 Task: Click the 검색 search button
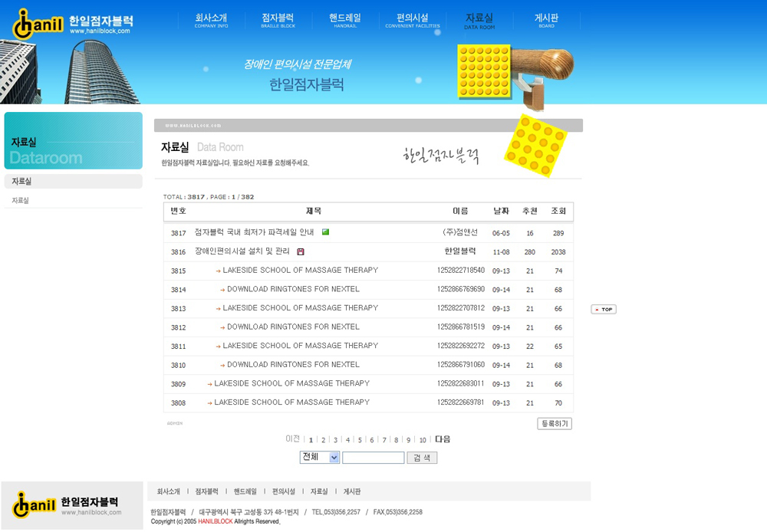(422, 458)
